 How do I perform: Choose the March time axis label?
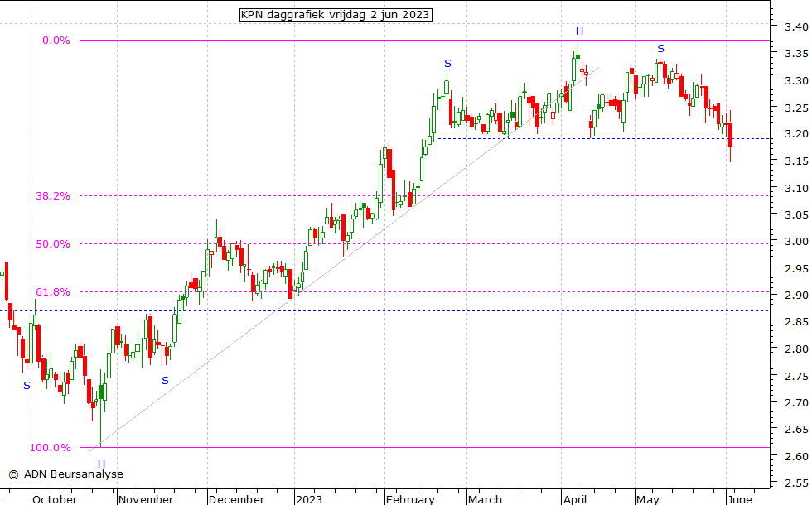tap(485, 499)
